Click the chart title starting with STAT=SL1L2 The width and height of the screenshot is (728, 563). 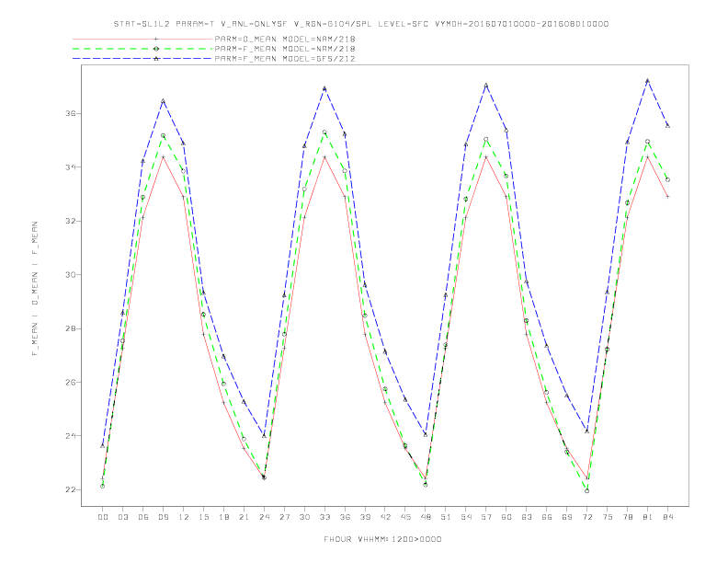[x=361, y=24]
